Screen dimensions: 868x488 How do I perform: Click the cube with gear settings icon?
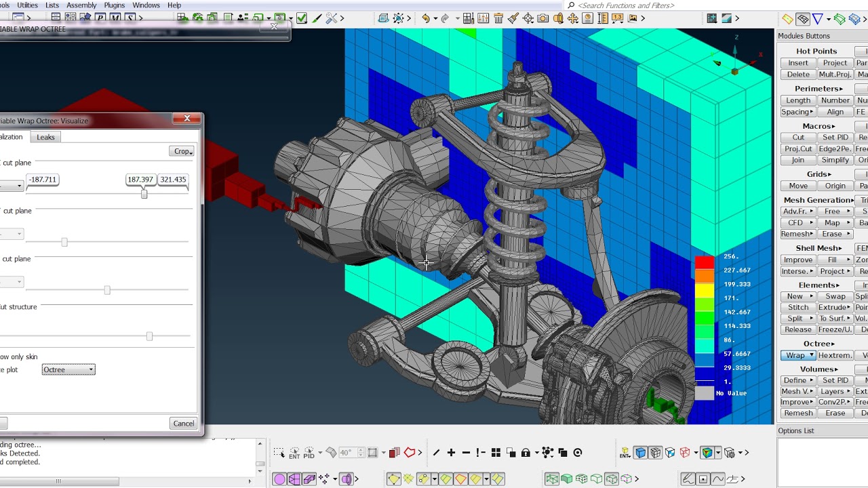tap(729, 453)
